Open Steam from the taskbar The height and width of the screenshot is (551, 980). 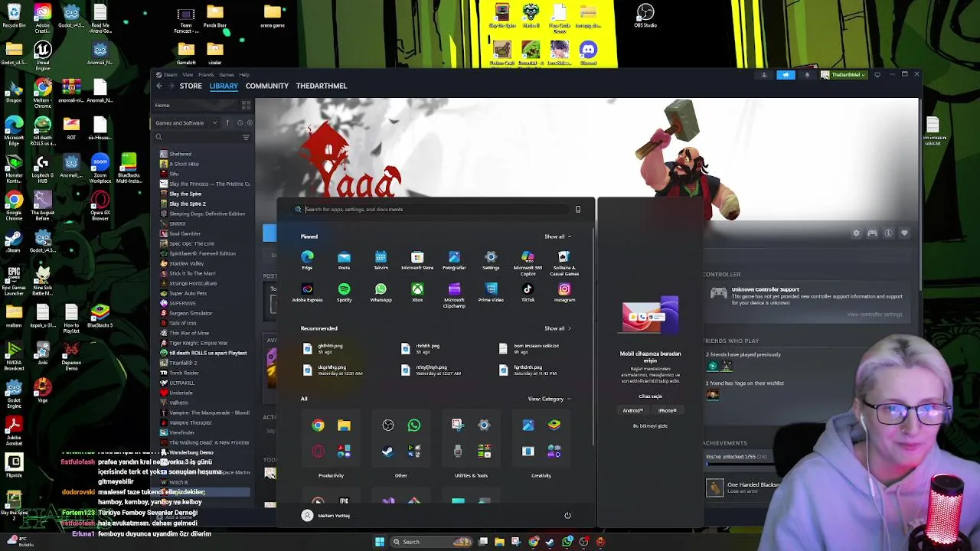click(550, 542)
